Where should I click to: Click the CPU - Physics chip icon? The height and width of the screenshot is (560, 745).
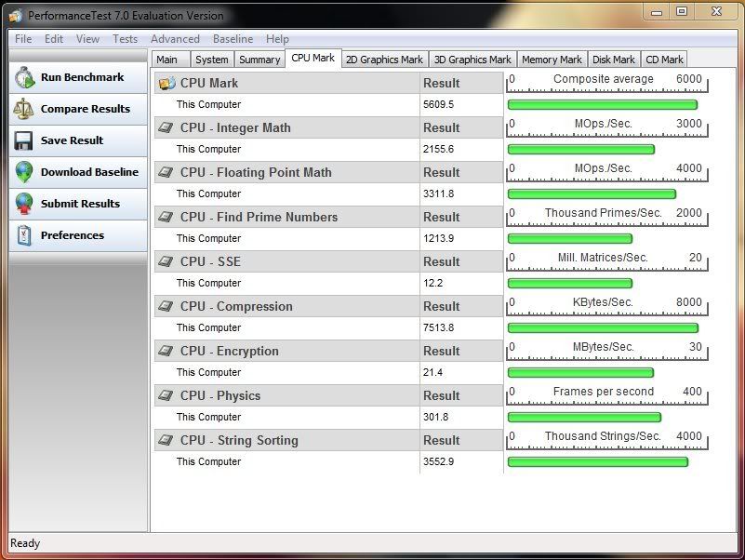[x=166, y=395]
